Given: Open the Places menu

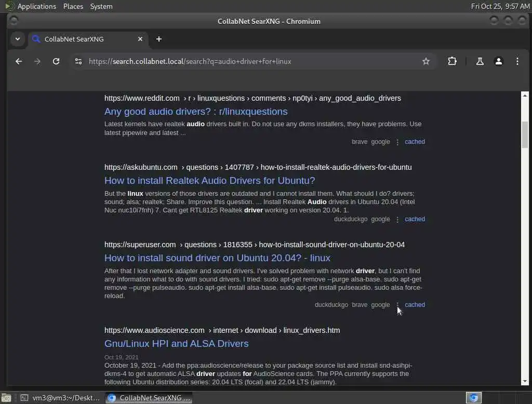Looking at the screenshot, I should point(73,6).
